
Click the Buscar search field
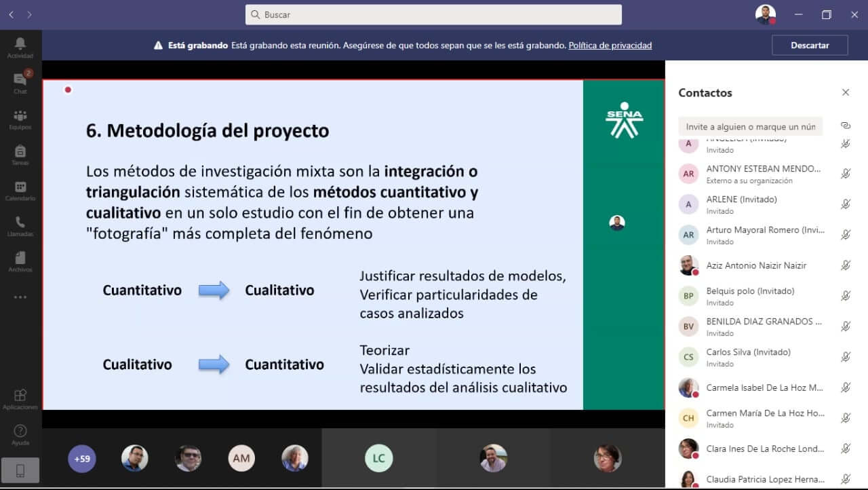(433, 14)
